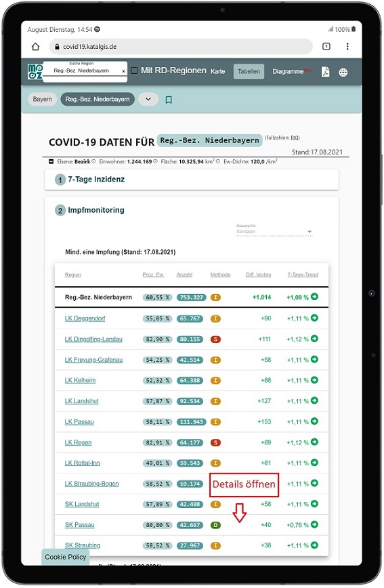
Task: Click method badge I in LK Deggendorf row
Action: point(215,319)
